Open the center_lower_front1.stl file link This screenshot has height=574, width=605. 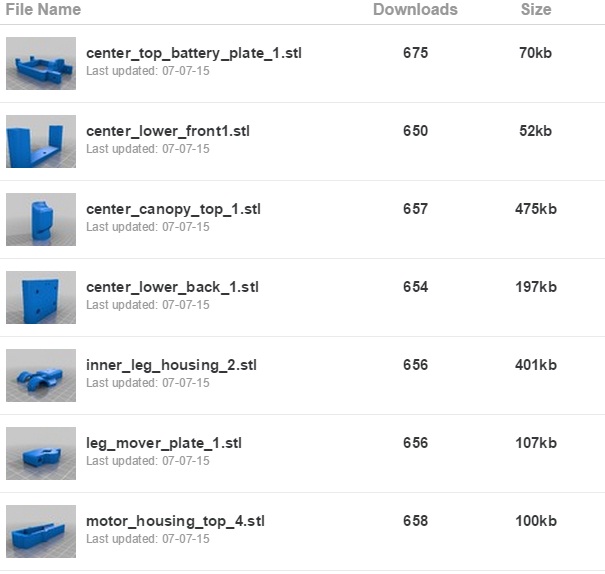(x=168, y=131)
